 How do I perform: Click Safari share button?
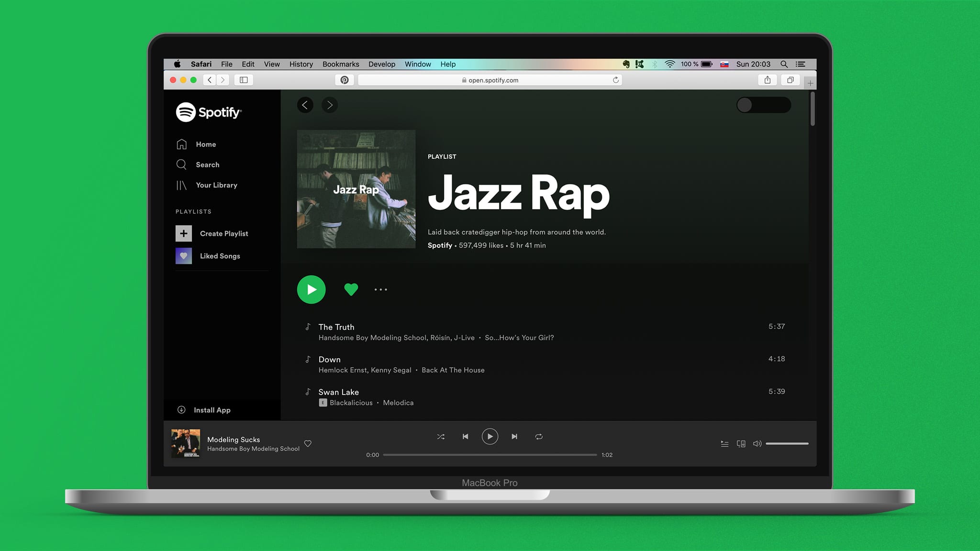768,80
